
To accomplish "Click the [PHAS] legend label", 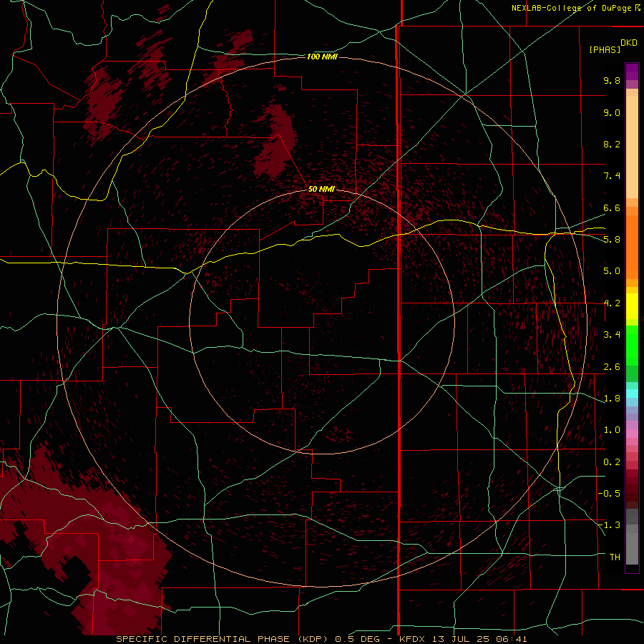I will click(x=605, y=50).
